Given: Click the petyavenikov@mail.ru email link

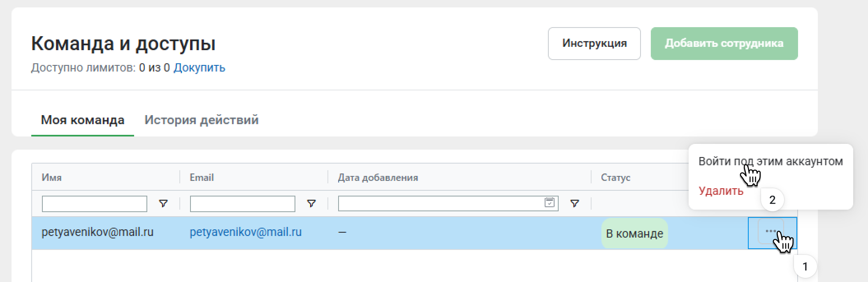Looking at the screenshot, I should 245,232.
